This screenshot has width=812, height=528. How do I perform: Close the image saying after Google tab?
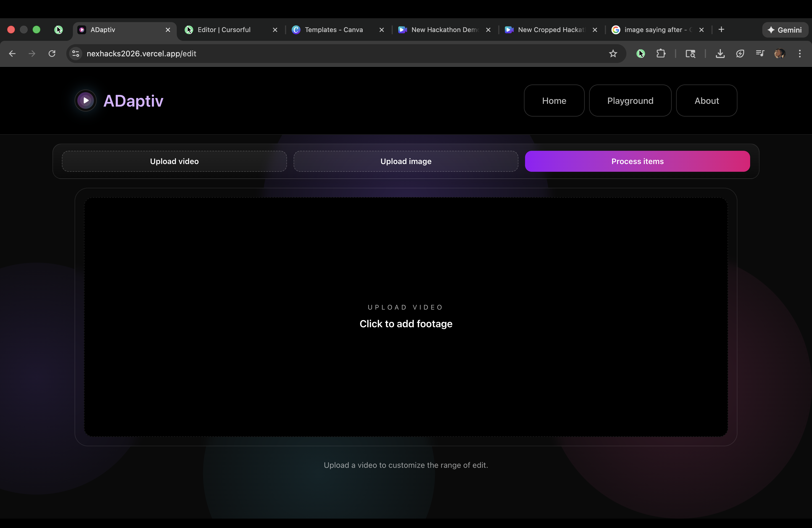[702, 30]
